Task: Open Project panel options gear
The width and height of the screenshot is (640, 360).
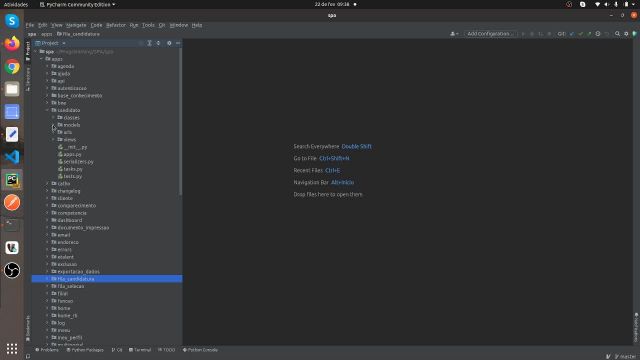Action: [x=169, y=43]
